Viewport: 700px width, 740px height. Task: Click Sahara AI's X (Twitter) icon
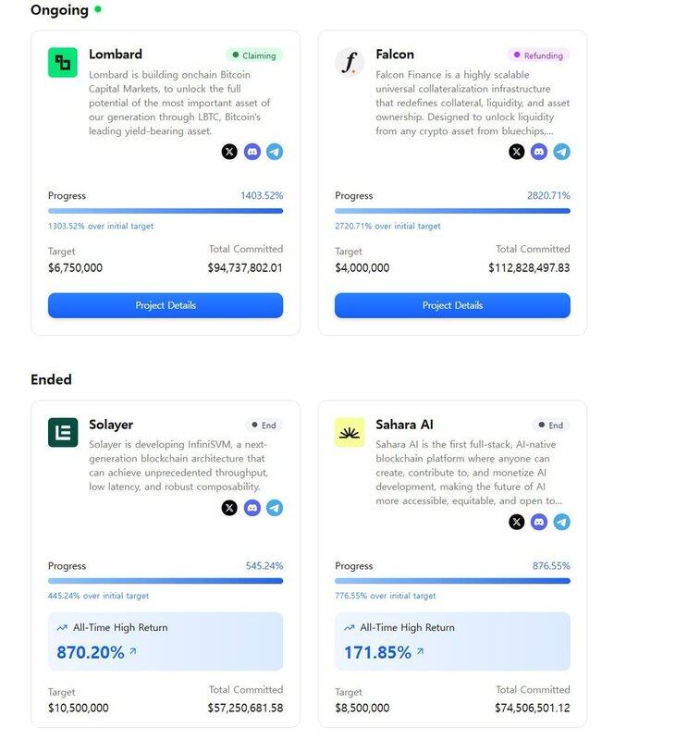click(517, 522)
